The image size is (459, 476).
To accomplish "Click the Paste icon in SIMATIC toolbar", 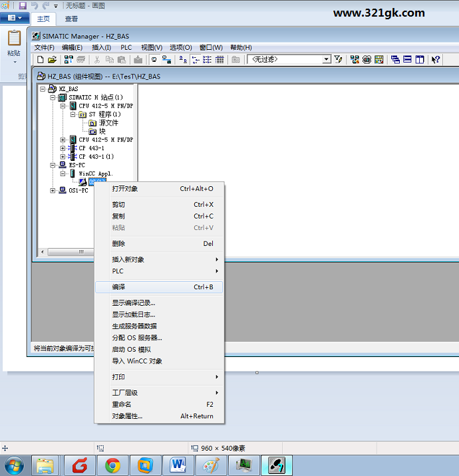I will (x=122, y=60).
